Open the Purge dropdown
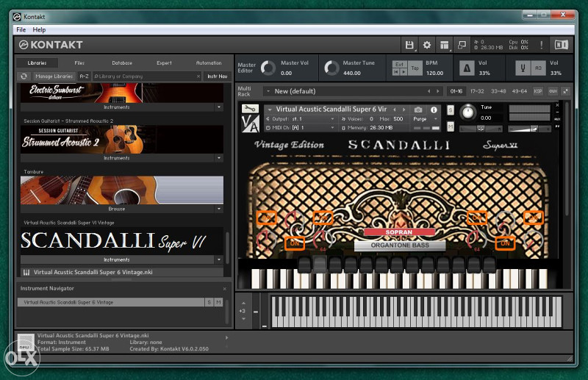588x380 pixels. [x=436, y=119]
